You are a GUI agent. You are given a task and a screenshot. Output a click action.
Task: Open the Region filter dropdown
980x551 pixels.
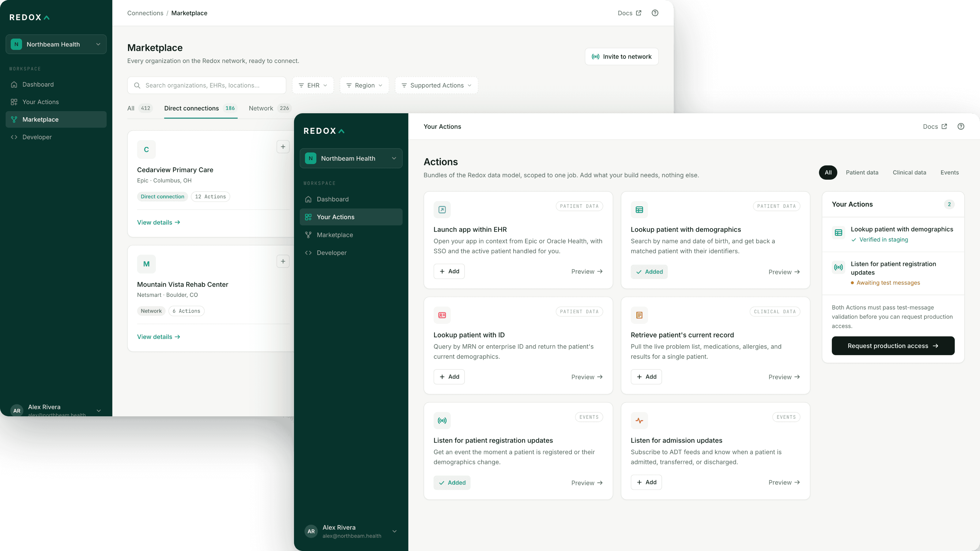point(364,86)
